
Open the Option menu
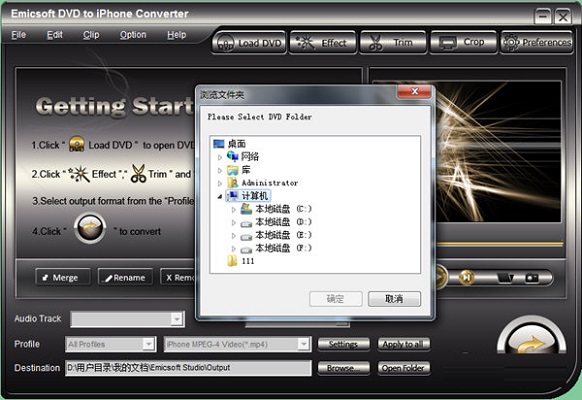(133, 35)
